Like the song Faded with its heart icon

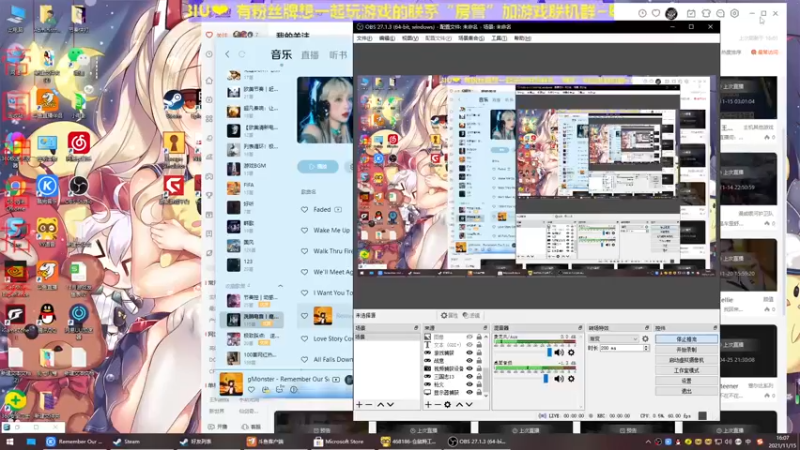coord(305,210)
